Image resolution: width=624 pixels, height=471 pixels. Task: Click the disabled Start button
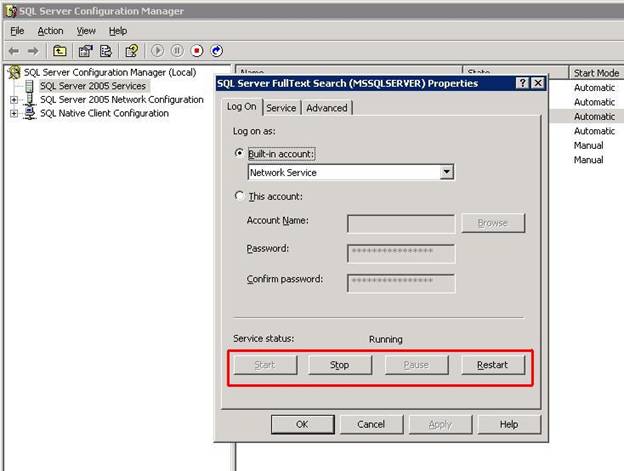pos(265,365)
